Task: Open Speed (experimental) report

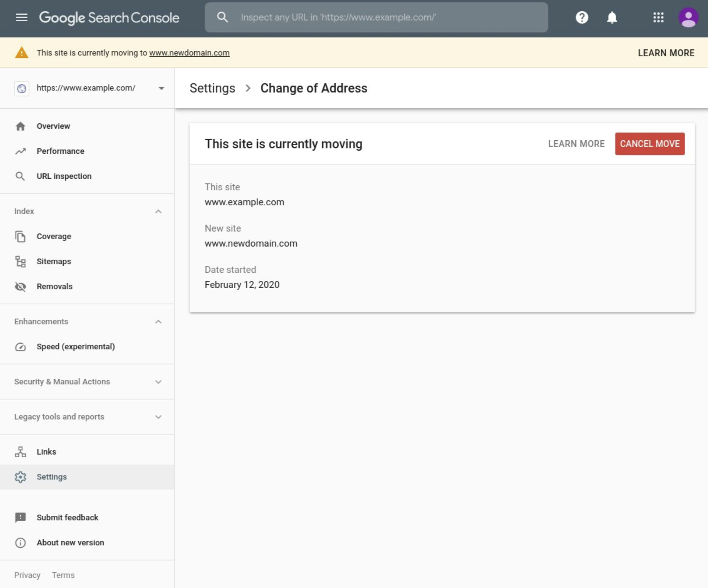Action: (76, 347)
